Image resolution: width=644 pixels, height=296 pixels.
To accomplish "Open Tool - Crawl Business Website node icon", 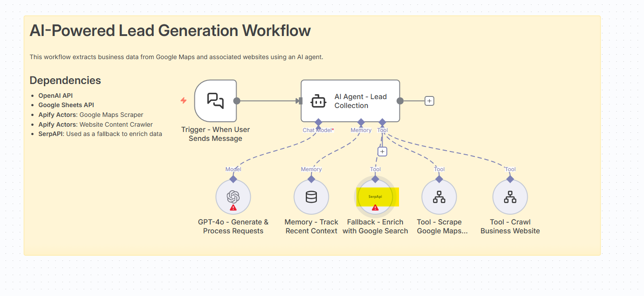I will pyautogui.click(x=510, y=196).
